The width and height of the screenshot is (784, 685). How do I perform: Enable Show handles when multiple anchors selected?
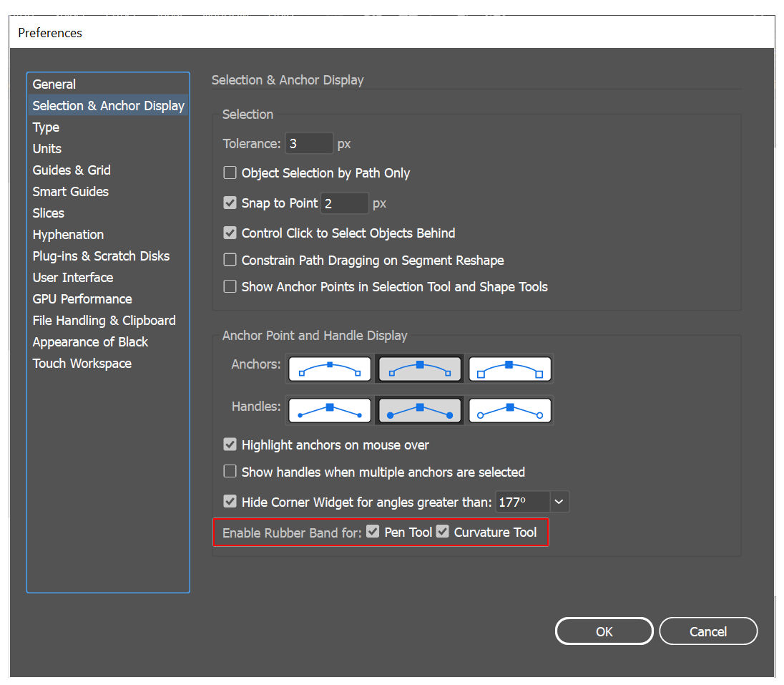coord(230,472)
